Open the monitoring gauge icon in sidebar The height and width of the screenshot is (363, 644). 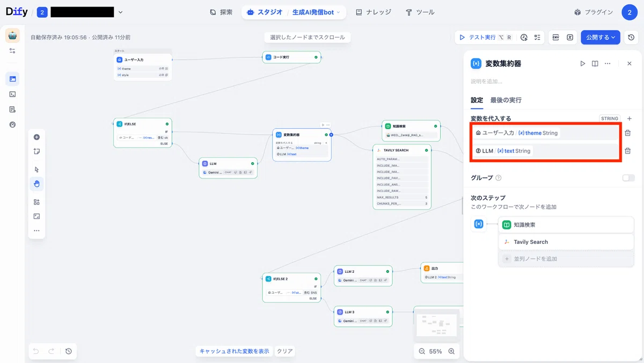[12, 125]
